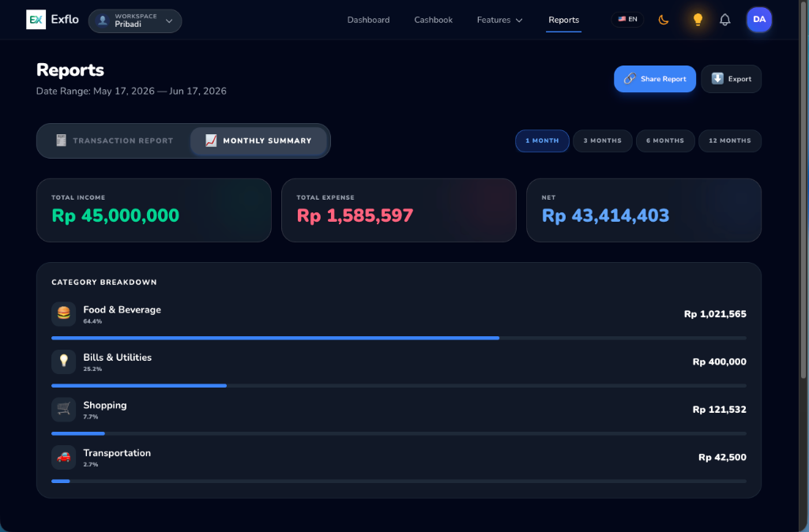
Task: Switch to the Transaction Report tab
Action: point(115,140)
